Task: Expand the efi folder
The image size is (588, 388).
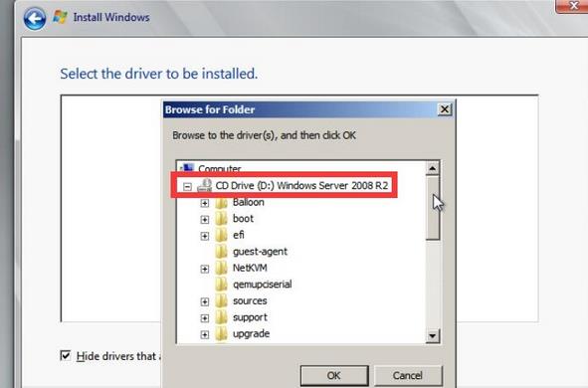Action: click(x=204, y=236)
